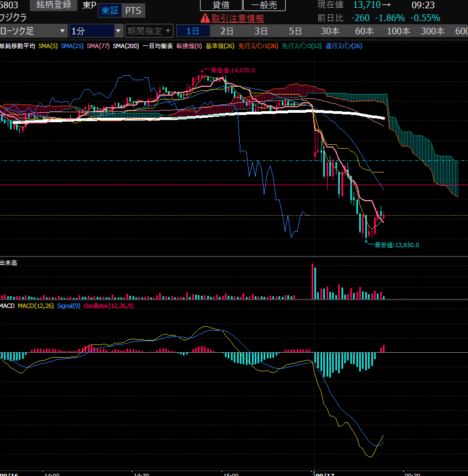
Task: Select the 30本 bar count tab
Action: 330,31
